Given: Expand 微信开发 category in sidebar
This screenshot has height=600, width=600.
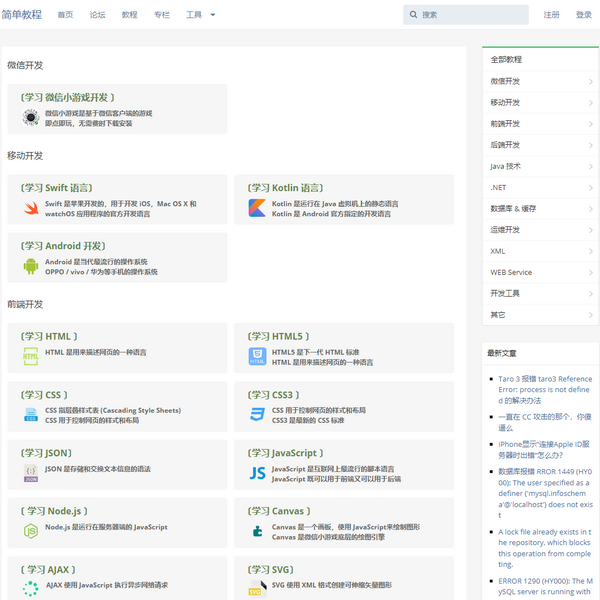Looking at the screenshot, I should (540, 81).
